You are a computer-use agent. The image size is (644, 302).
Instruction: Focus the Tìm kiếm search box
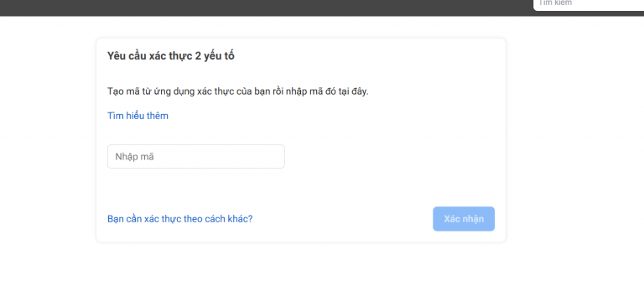[x=589, y=4]
